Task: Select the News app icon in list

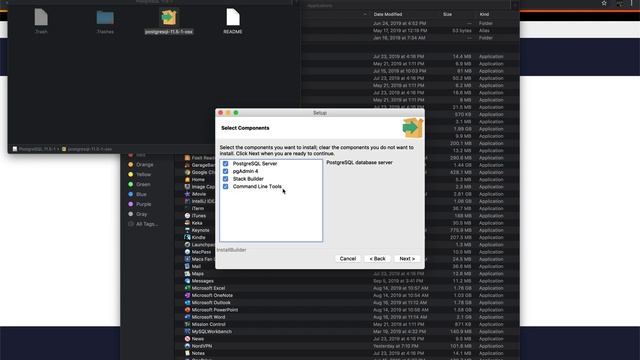Action: [187, 339]
